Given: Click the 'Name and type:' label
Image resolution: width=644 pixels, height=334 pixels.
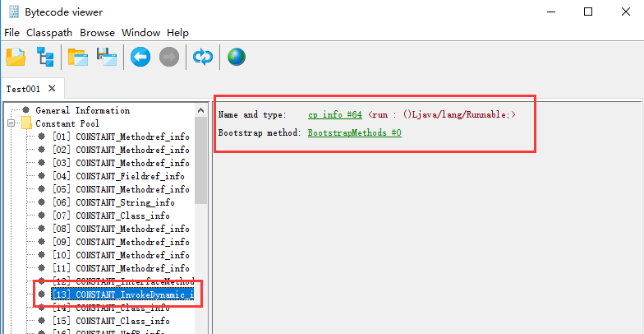Looking at the screenshot, I should pos(252,115).
